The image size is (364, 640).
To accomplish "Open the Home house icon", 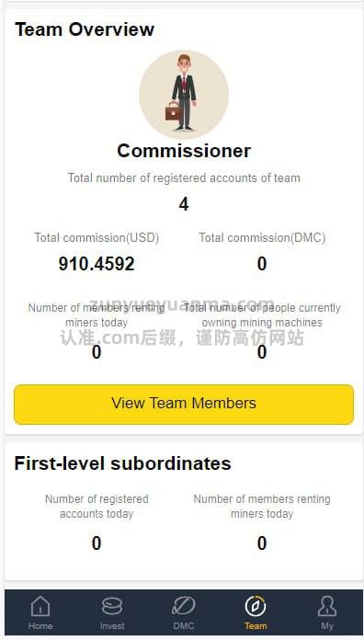I will coord(40,606).
